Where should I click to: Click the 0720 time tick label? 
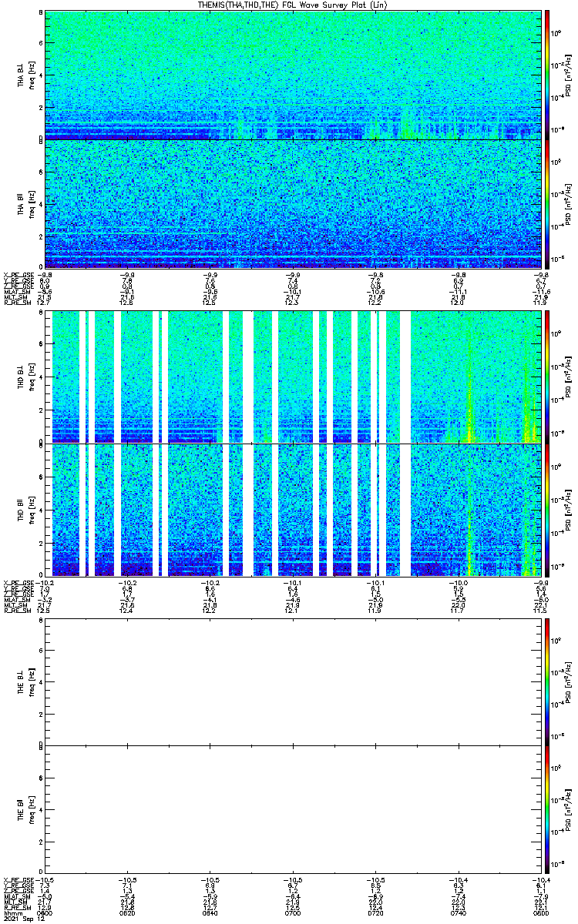click(x=375, y=912)
